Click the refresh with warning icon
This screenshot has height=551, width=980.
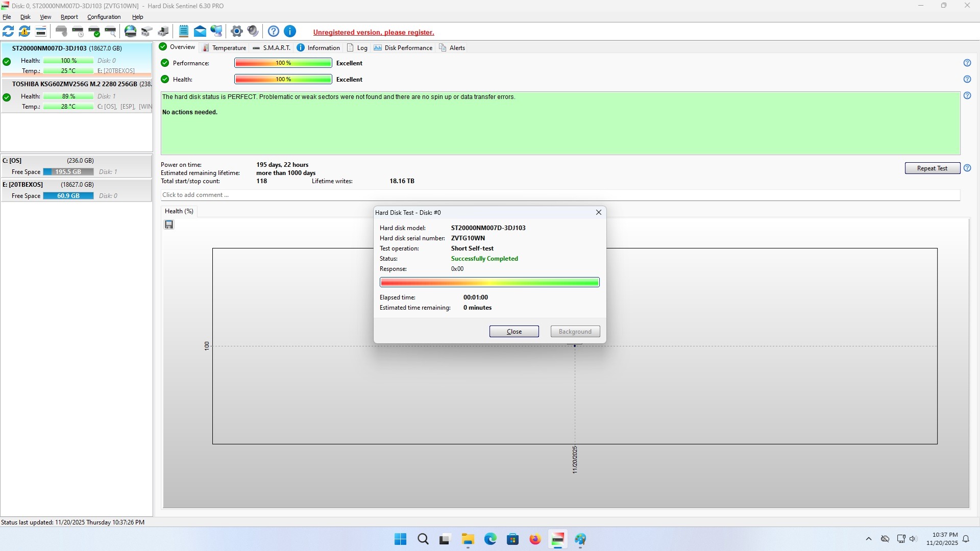pos(24,32)
